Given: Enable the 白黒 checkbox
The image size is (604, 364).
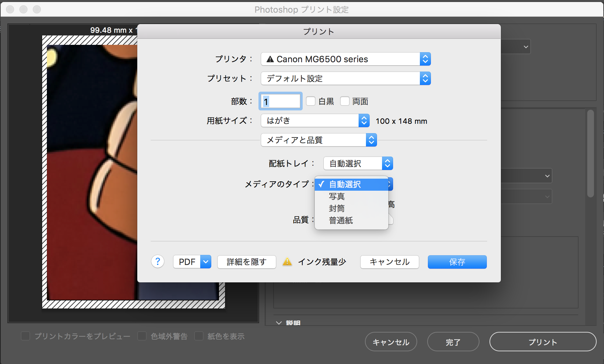Looking at the screenshot, I should (x=311, y=101).
